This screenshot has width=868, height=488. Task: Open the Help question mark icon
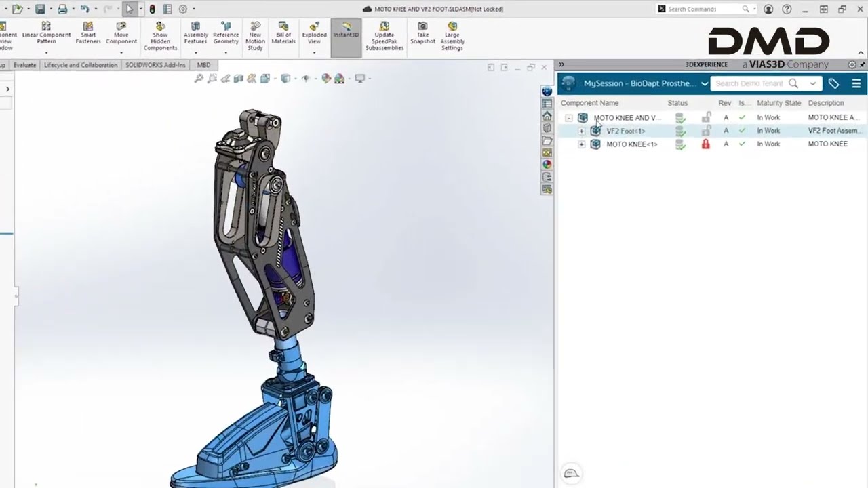click(x=787, y=9)
